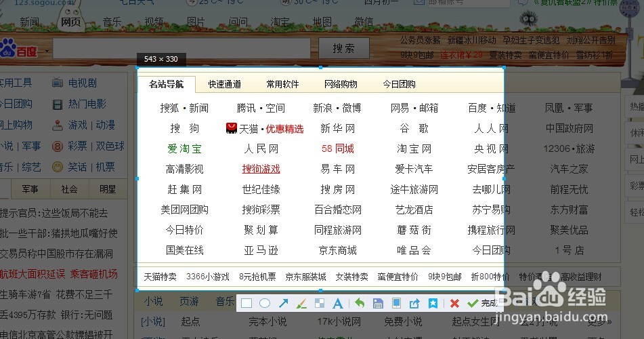Share the screenshot via share icon
Viewport: 644px width, 339px height.
click(414, 303)
